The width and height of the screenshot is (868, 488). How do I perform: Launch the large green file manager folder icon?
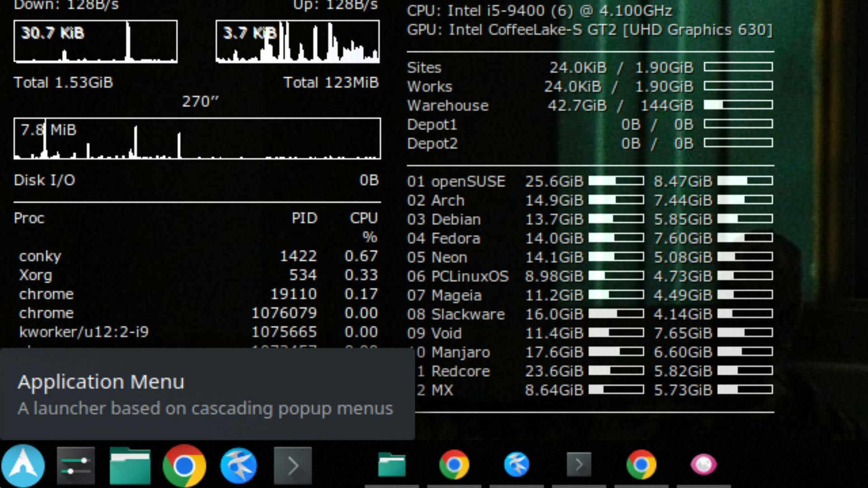pyautogui.click(x=130, y=465)
